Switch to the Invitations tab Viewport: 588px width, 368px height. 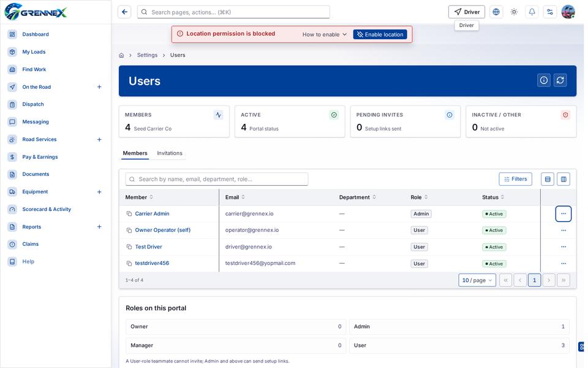coord(170,153)
